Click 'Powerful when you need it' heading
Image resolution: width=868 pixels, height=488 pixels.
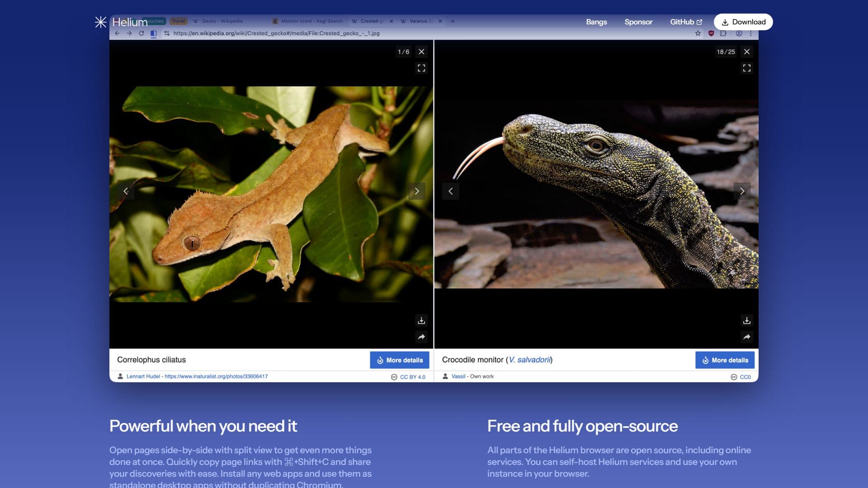tap(203, 426)
